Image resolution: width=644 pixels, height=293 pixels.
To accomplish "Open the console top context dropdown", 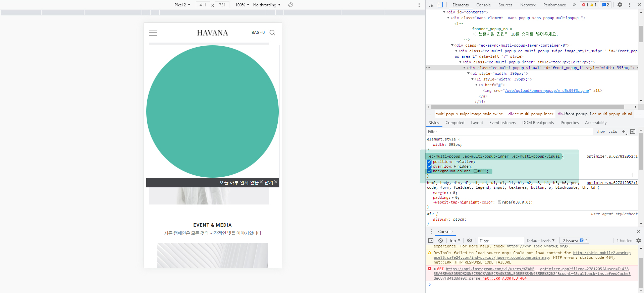I will [x=455, y=241].
